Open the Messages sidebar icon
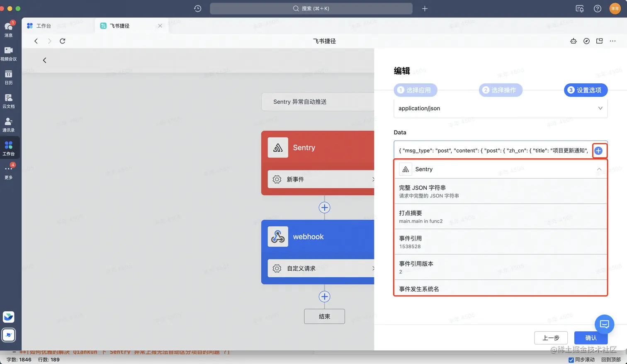627x364 pixels. (x=9, y=29)
